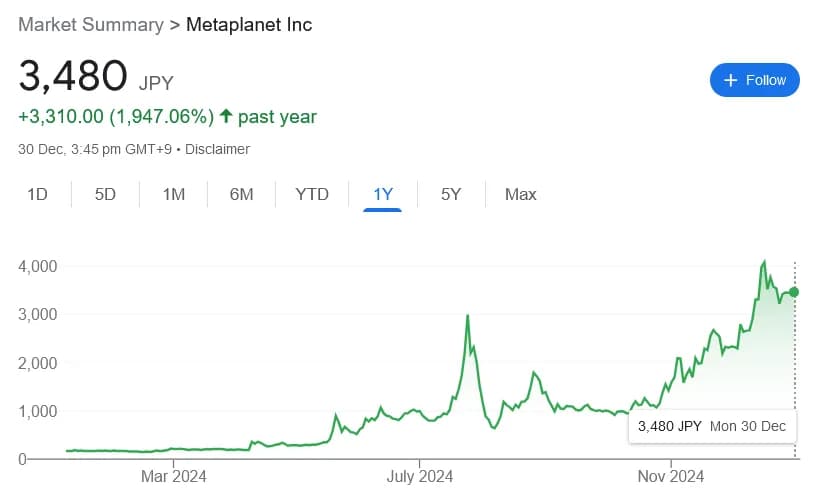Select the Max range tab

[521, 194]
